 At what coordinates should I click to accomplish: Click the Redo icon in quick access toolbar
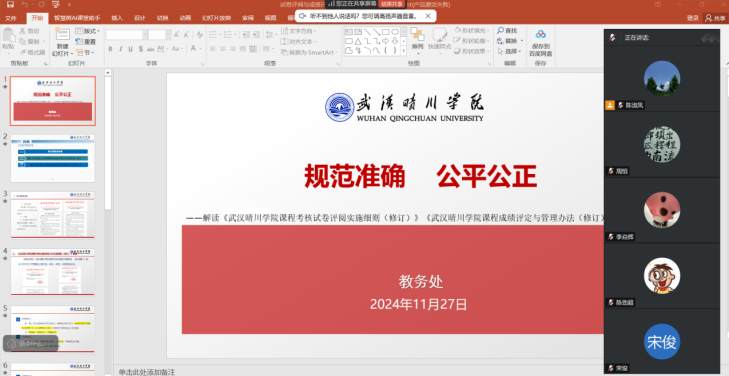[x=41, y=5]
